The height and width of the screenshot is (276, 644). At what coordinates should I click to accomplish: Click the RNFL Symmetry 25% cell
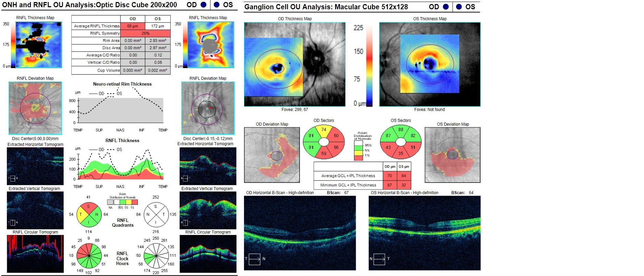tap(145, 33)
